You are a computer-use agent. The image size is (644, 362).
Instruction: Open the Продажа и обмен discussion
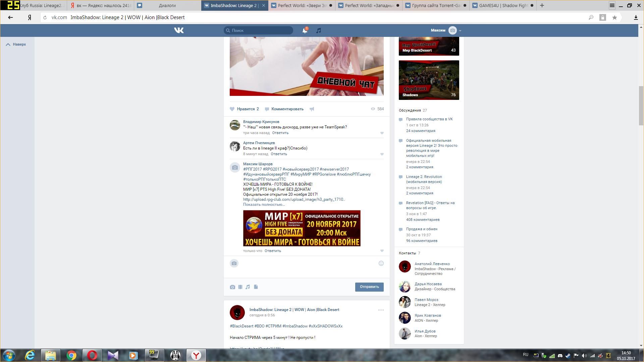tap(422, 229)
